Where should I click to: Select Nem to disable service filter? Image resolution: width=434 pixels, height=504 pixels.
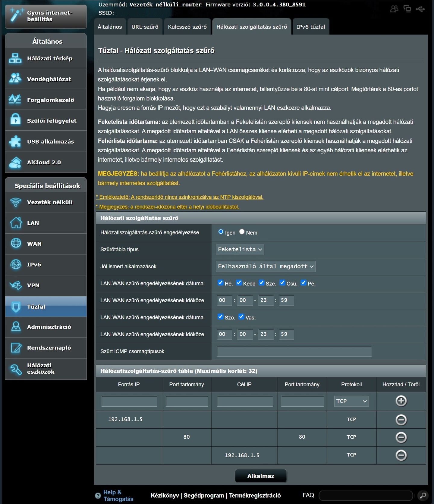(242, 232)
